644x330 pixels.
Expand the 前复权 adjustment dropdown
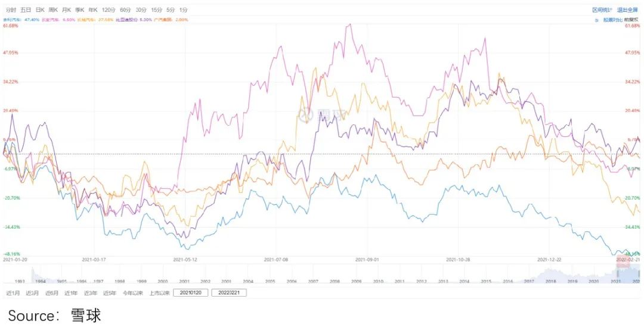pyautogui.click(x=631, y=20)
